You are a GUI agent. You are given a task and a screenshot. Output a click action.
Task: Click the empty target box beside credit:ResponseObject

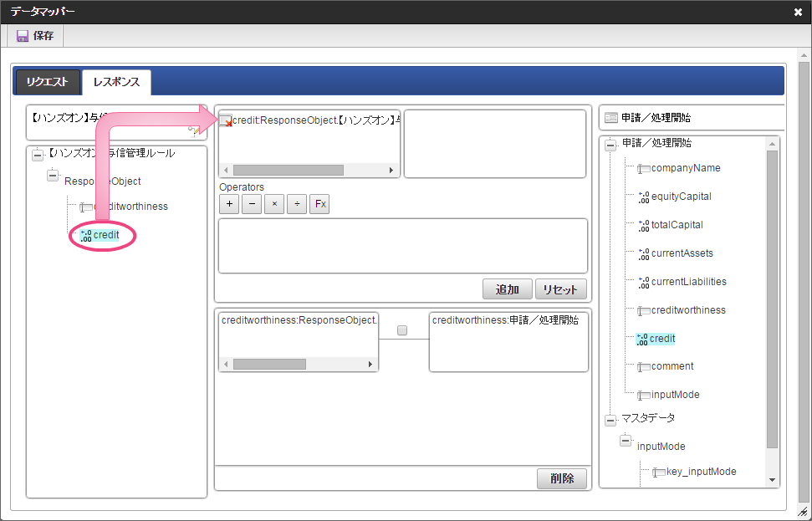[x=494, y=144]
